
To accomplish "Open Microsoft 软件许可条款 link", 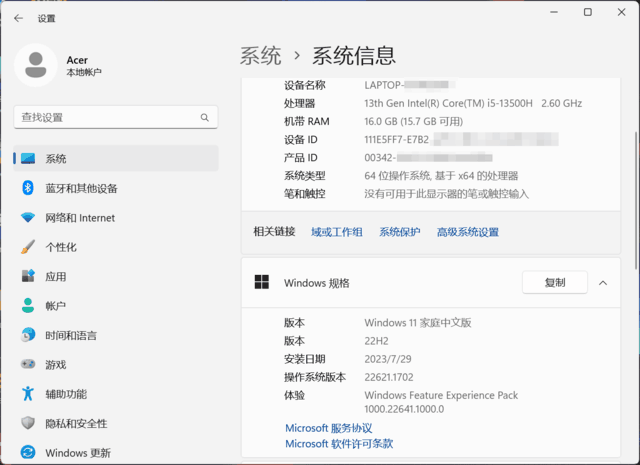I will pos(339,443).
